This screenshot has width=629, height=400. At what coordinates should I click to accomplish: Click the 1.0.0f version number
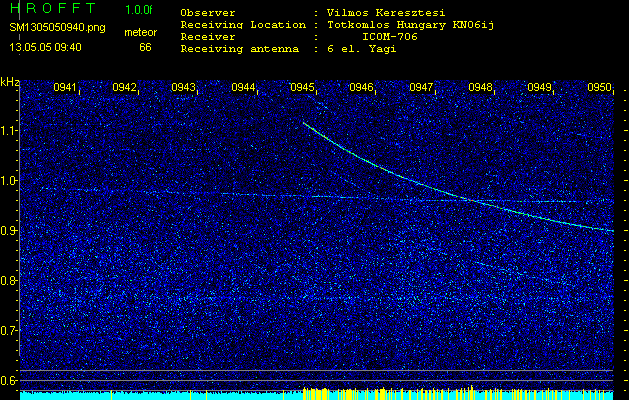(139, 10)
